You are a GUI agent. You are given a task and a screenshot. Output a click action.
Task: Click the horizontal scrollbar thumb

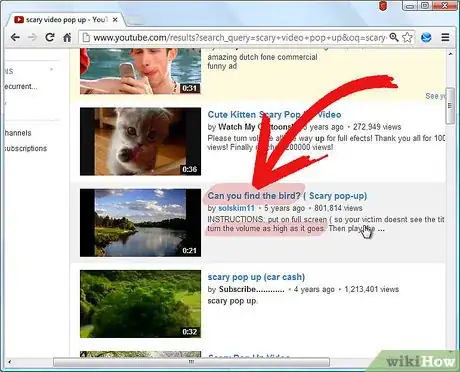pyautogui.click(x=191, y=362)
